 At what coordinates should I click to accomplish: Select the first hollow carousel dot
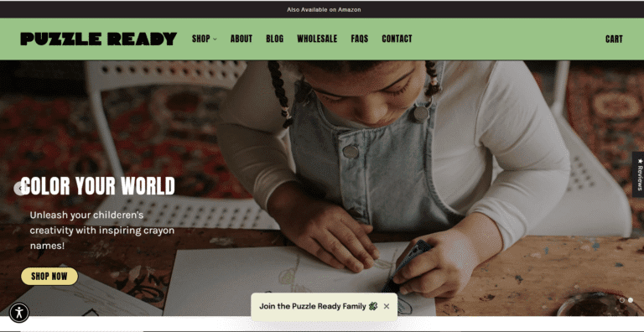[622, 300]
